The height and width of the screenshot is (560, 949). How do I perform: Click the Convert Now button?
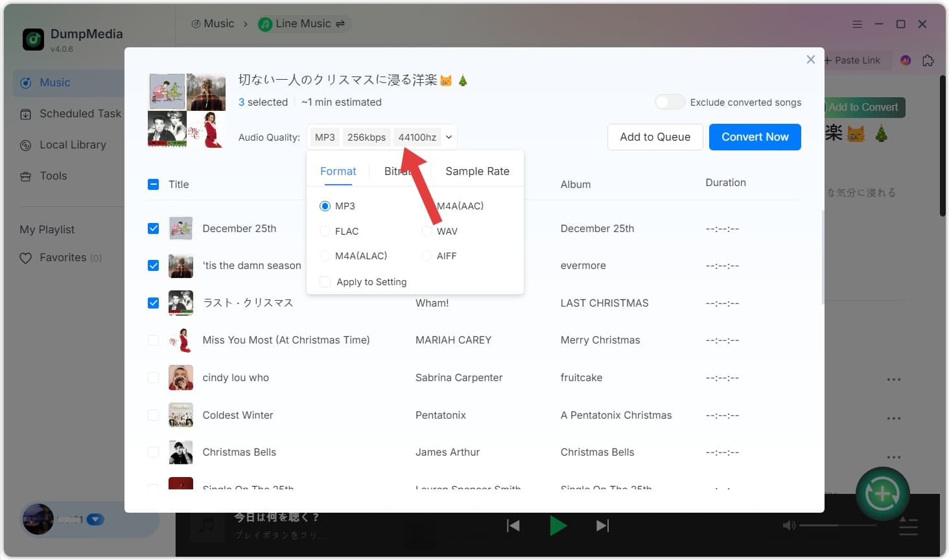tap(755, 137)
